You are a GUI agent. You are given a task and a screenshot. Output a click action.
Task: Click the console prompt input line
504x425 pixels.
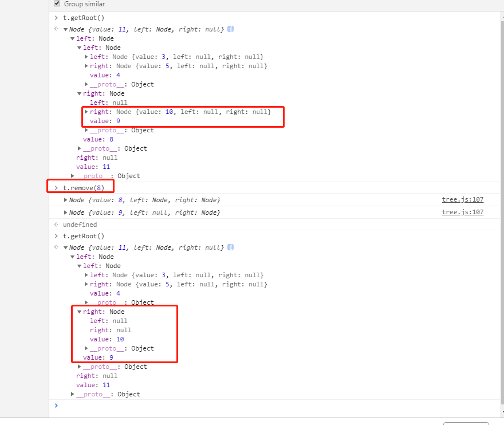click(277, 406)
